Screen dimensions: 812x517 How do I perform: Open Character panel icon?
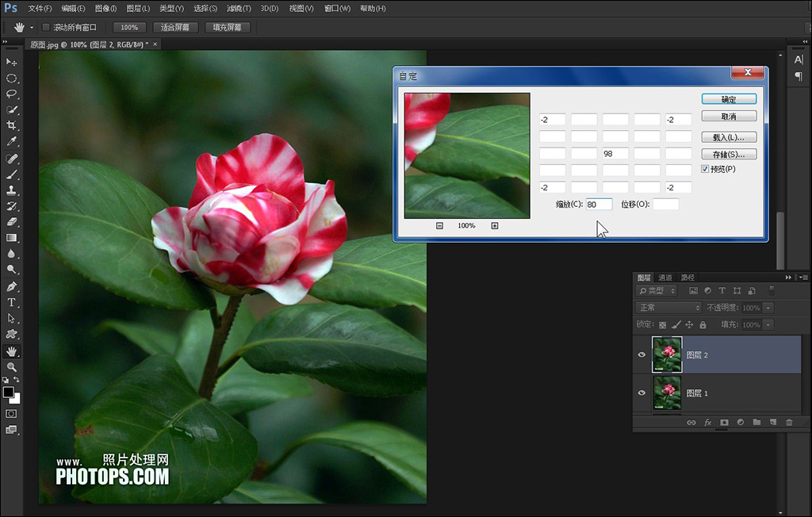799,59
